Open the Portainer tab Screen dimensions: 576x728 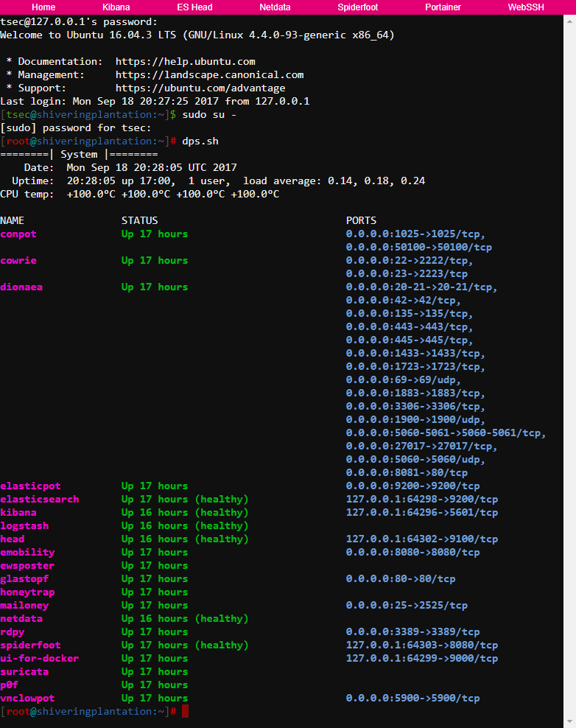click(x=443, y=7)
